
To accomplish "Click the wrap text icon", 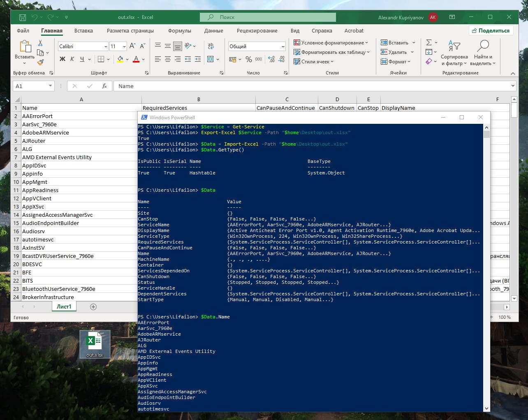I will pos(211,46).
